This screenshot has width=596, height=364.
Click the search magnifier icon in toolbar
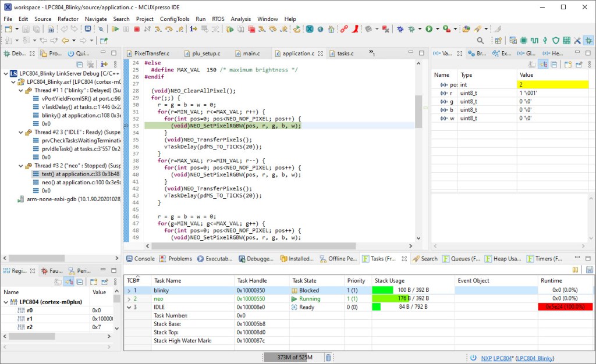tap(480, 41)
